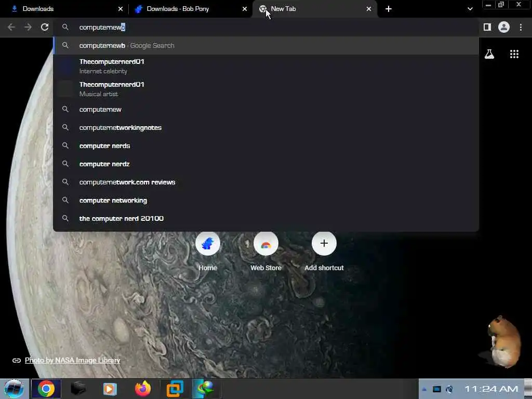Viewport: 532px width, 399px height.
Task: Open the Chrome Labs flask icon
Action: (489, 54)
